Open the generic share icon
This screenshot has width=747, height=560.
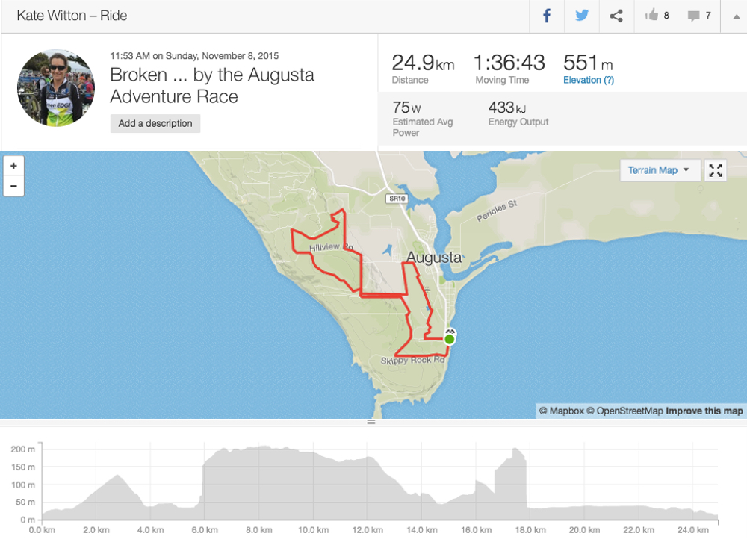616,16
